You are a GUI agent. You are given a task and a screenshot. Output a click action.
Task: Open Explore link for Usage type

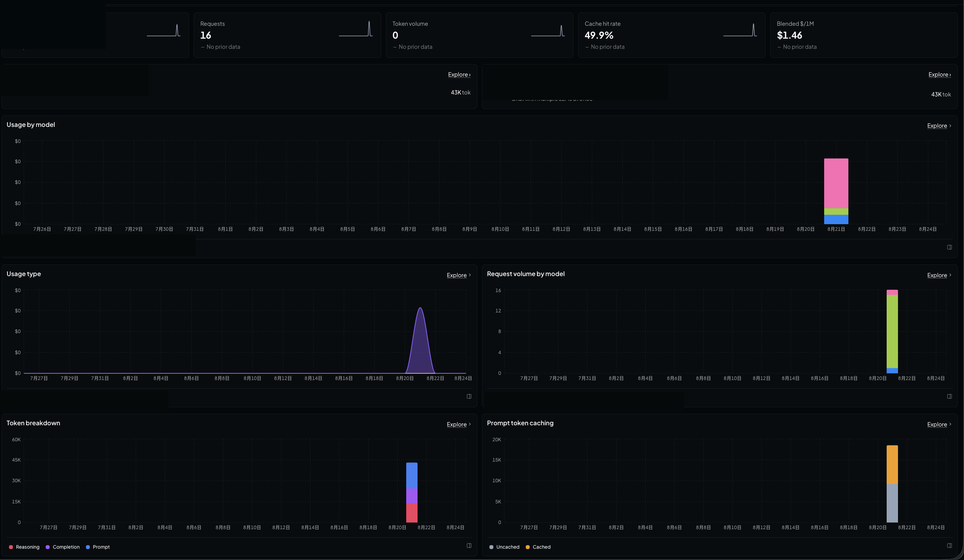click(459, 275)
